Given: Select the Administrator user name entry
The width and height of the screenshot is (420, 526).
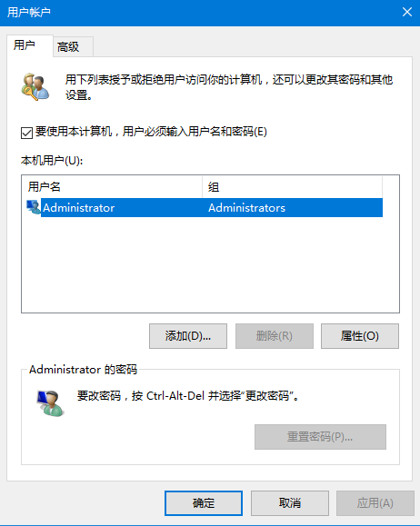Looking at the screenshot, I should point(79,208).
